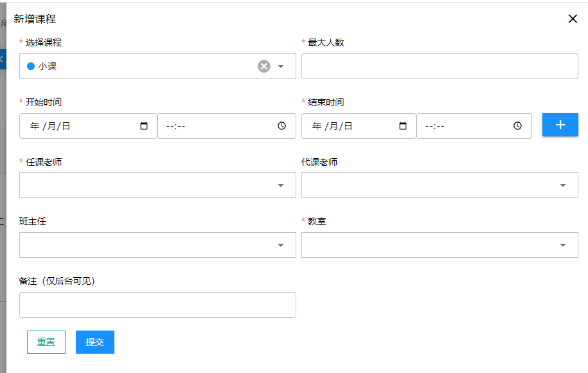
Task: Open the 任课老师 dropdown
Action: tap(157, 185)
